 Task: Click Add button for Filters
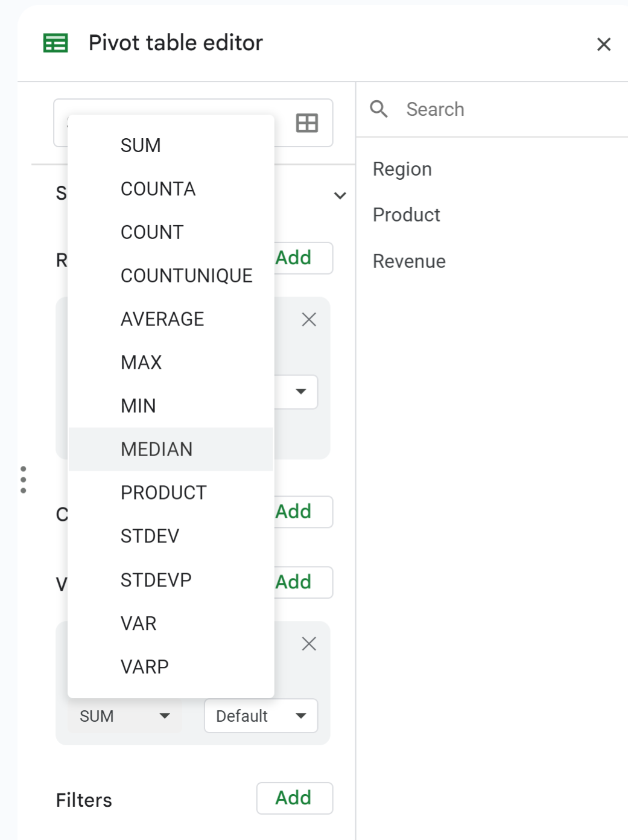pos(294,798)
